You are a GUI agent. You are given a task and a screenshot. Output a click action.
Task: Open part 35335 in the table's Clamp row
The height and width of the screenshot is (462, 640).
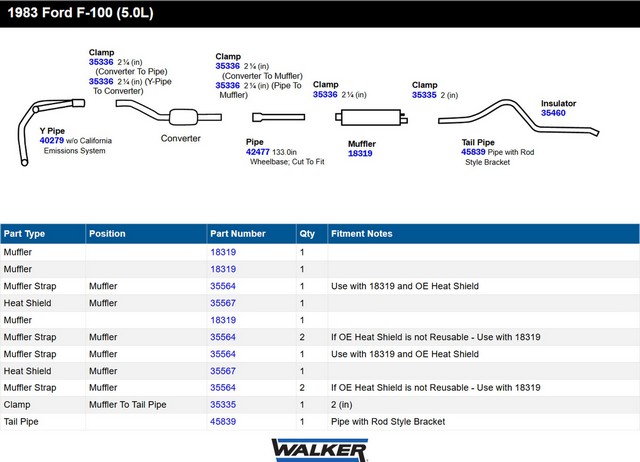(223, 404)
